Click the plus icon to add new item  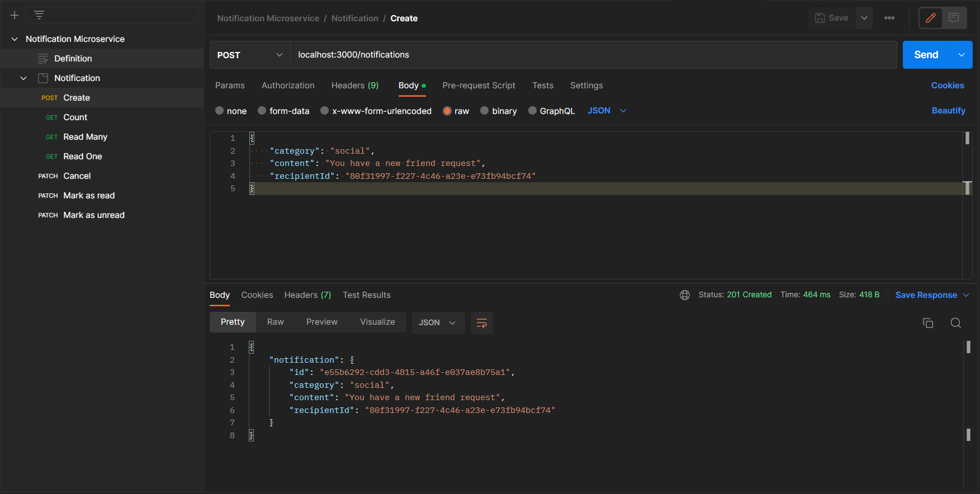point(15,15)
